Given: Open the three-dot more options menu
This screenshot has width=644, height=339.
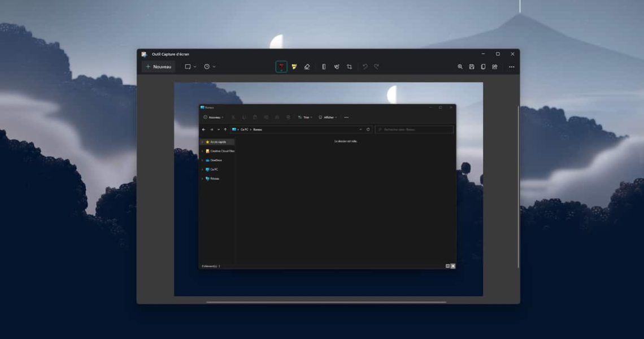Looking at the screenshot, I should click(x=511, y=67).
